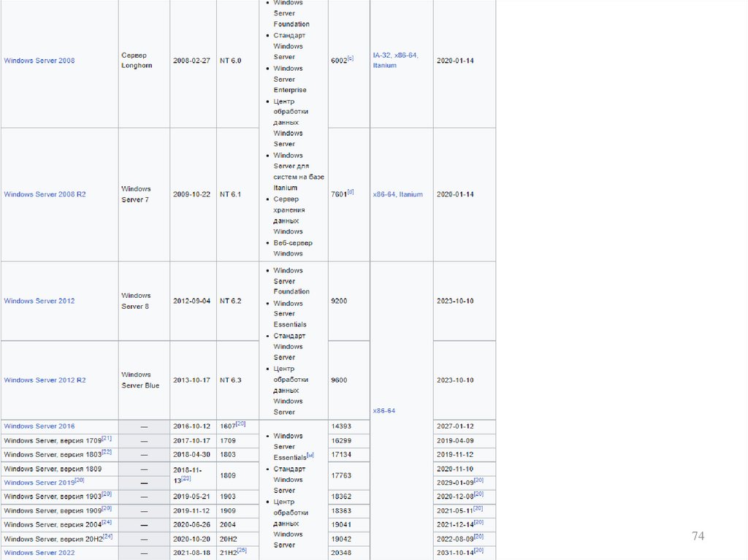This screenshot has height=560, width=748.
Task: Select the date 2009-10-22
Action: click(192, 194)
